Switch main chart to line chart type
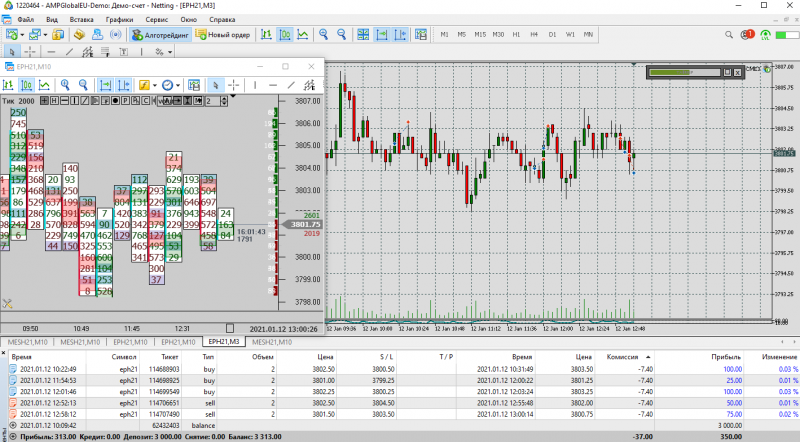The height and width of the screenshot is (442, 800). [x=303, y=35]
